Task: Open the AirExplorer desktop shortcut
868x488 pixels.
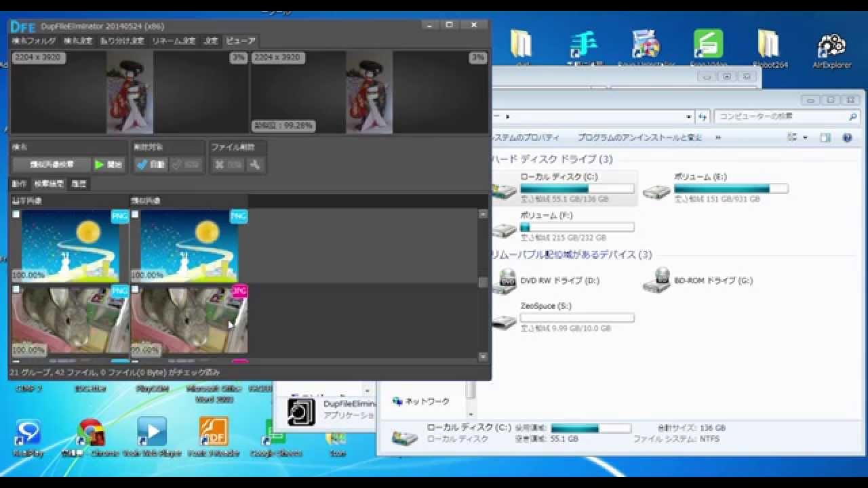Action: pyautogui.click(x=831, y=49)
